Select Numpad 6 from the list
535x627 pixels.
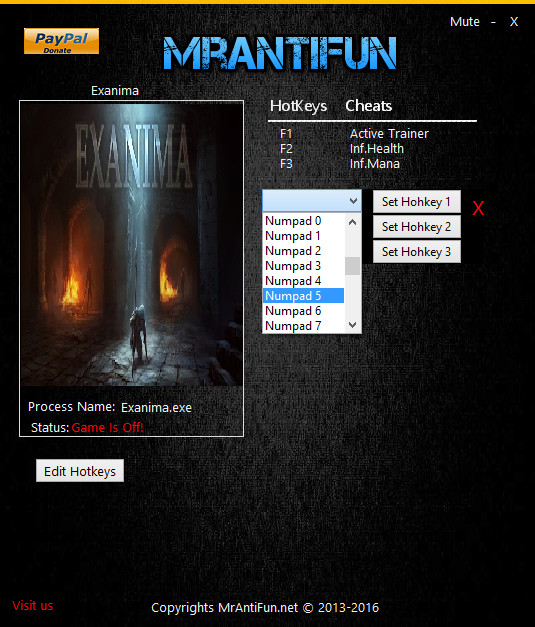303,311
